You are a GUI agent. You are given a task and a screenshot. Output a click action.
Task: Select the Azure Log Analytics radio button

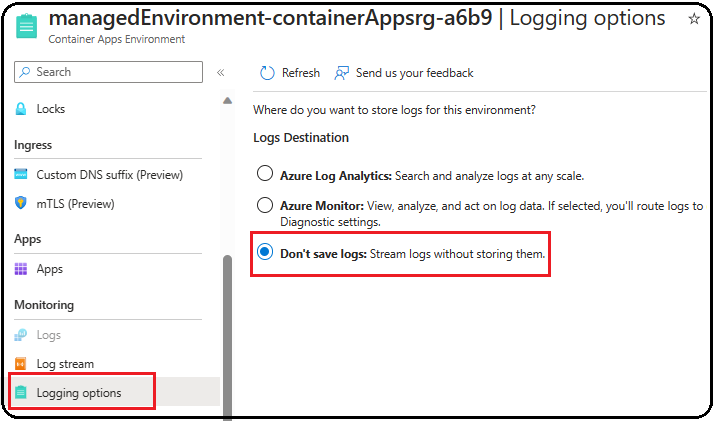[265, 173]
